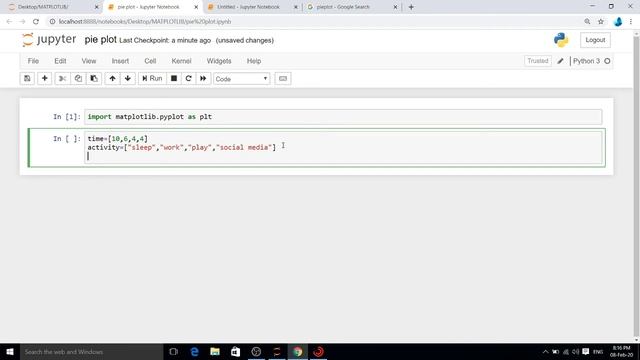Click the import matplotlib code cell
Viewport: 640px width, 360px height.
pyautogui.click(x=343, y=117)
